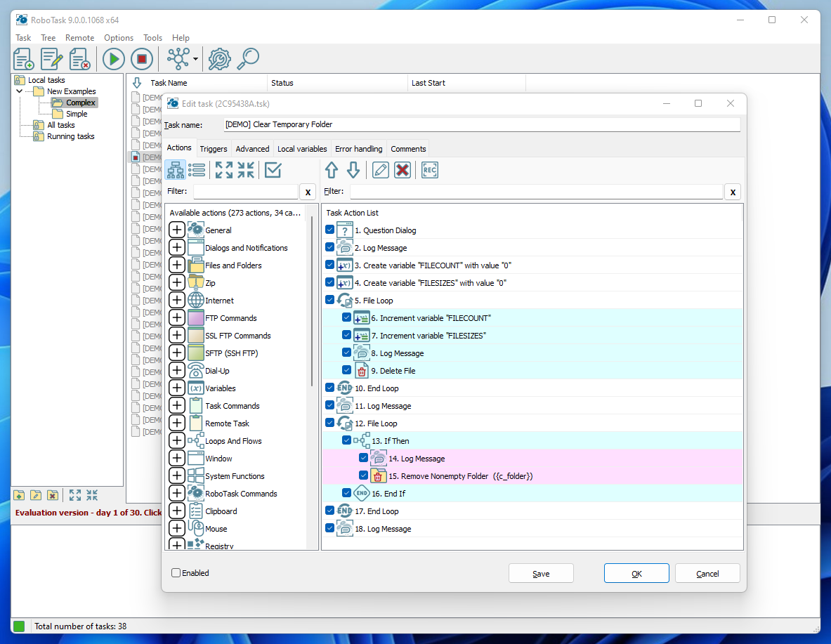The height and width of the screenshot is (644, 831).
Task: Uncheck the 18. Log Message action
Action: pyautogui.click(x=329, y=528)
